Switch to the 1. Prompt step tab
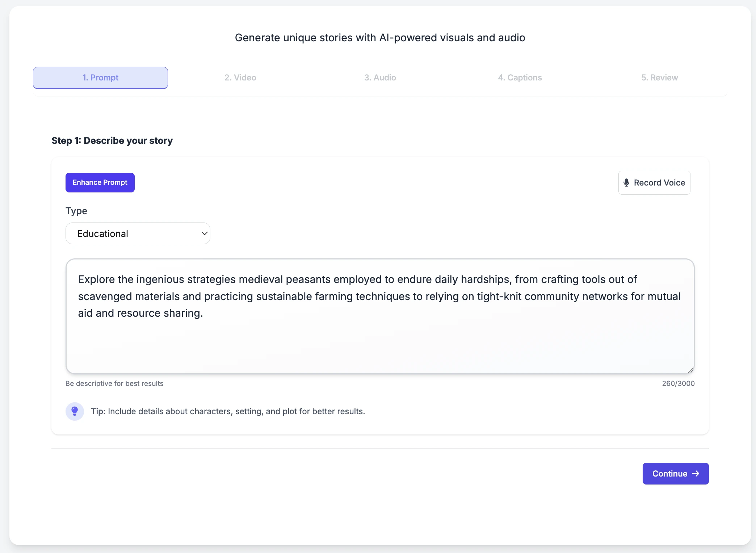This screenshot has width=756, height=553. coord(100,78)
